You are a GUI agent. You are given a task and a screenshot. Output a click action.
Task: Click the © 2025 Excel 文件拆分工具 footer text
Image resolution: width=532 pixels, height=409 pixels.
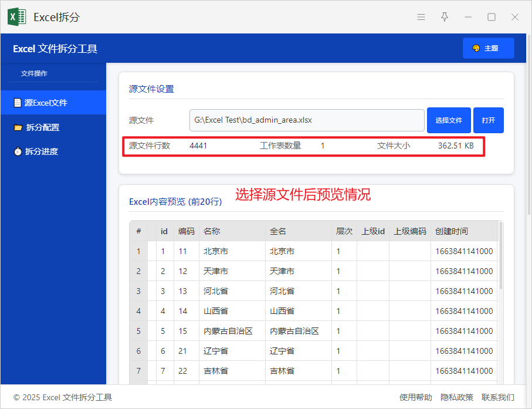coord(62,397)
